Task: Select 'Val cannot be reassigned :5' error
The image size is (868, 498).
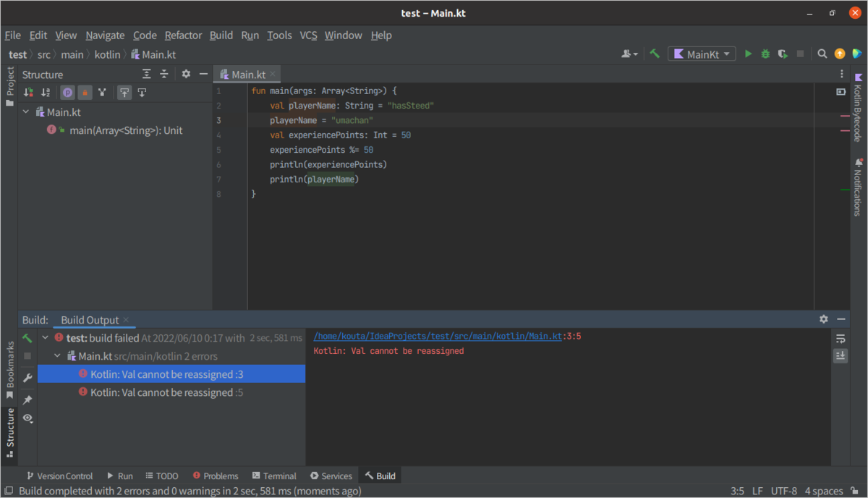Action: click(x=171, y=392)
